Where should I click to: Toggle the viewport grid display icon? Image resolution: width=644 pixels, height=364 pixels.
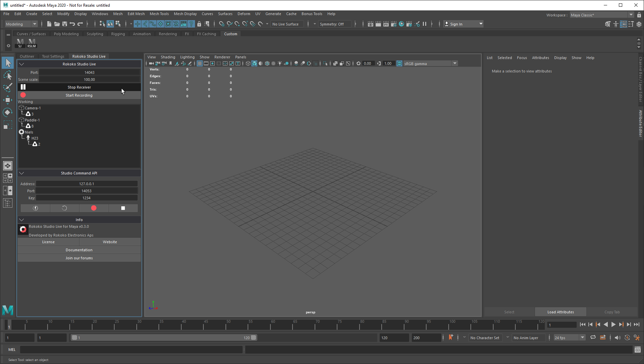click(x=200, y=63)
